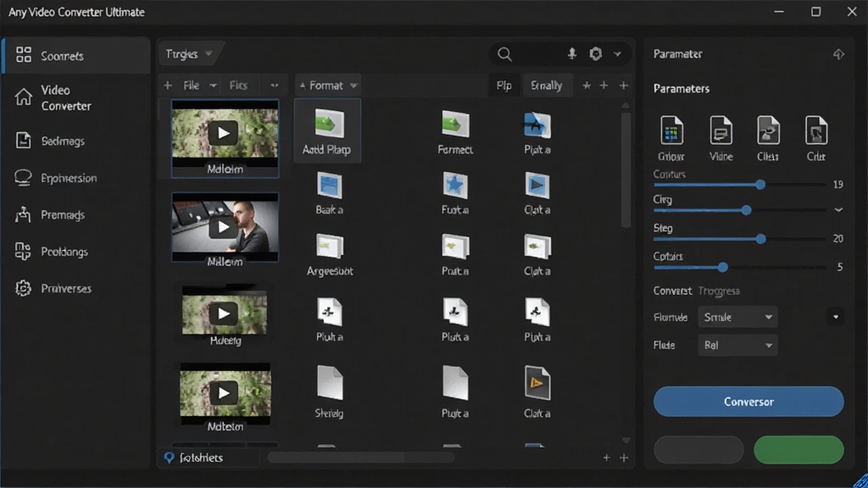
Task: Expand the Tirgles dropdown
Action: (x=188, y=53)
